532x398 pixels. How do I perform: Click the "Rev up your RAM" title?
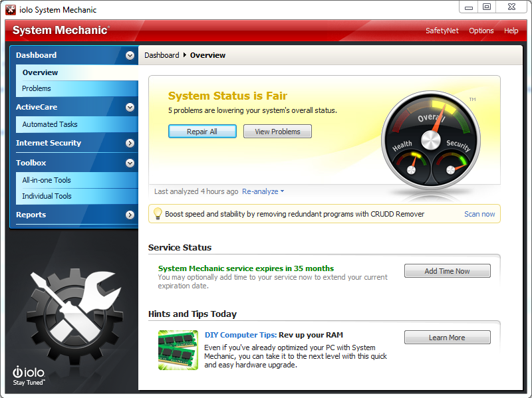click(311, 335)
